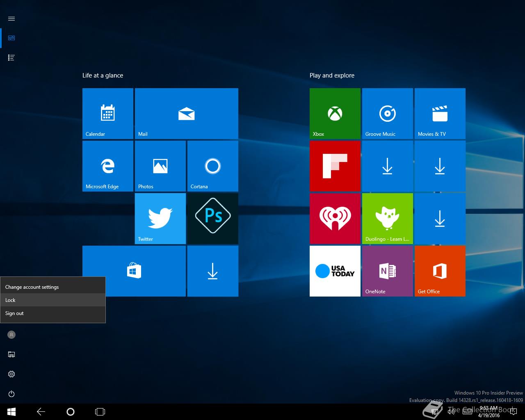Switch to the pinned tiles view
Screen dimensions: 525x420
pos(11,38)
